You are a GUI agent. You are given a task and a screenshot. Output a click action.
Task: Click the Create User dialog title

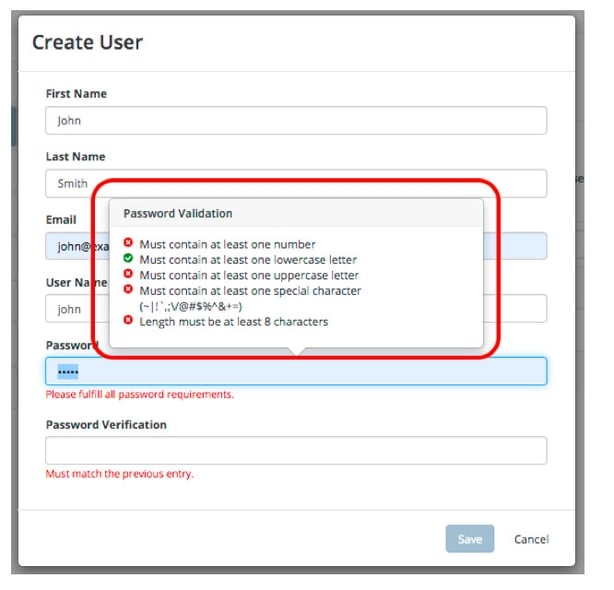[x=88, y=43]
